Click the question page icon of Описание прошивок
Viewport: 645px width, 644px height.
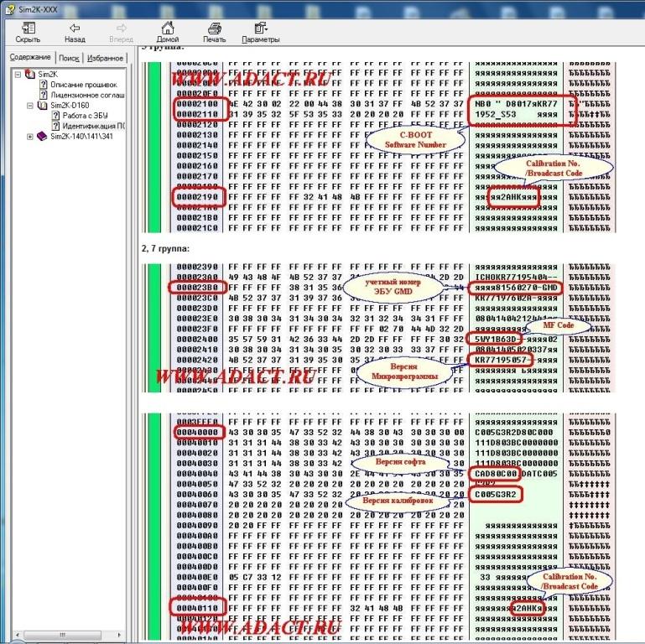[x=43, y=85]
